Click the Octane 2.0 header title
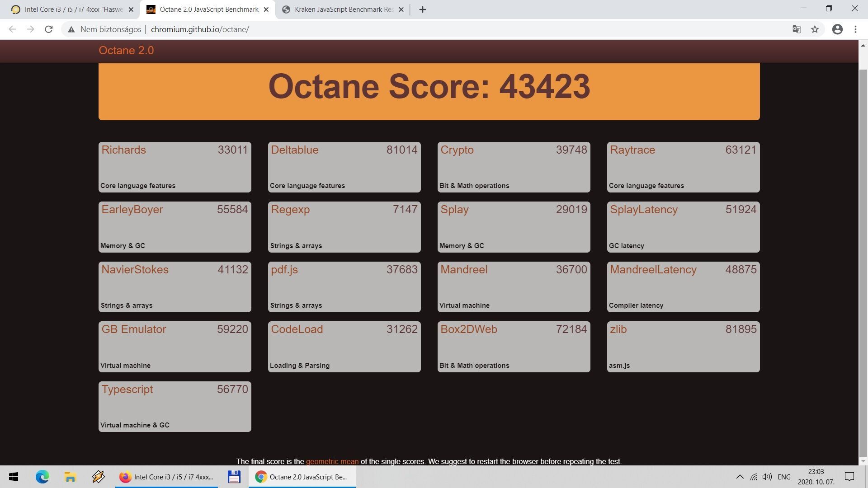 click(x=126, y=51)
